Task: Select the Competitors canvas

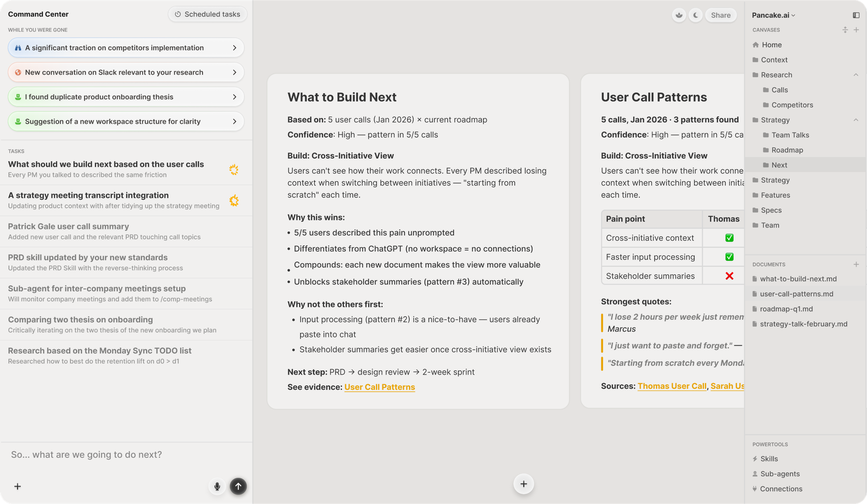Action: coord(792,104)
